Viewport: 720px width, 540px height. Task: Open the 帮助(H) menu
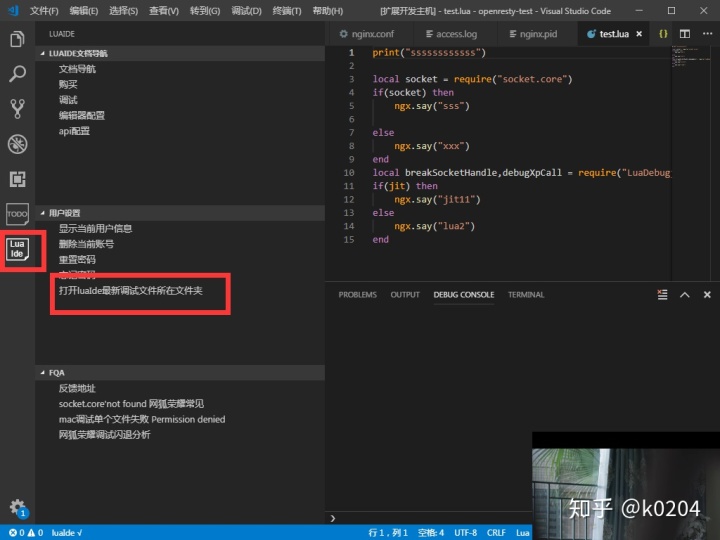327,11
